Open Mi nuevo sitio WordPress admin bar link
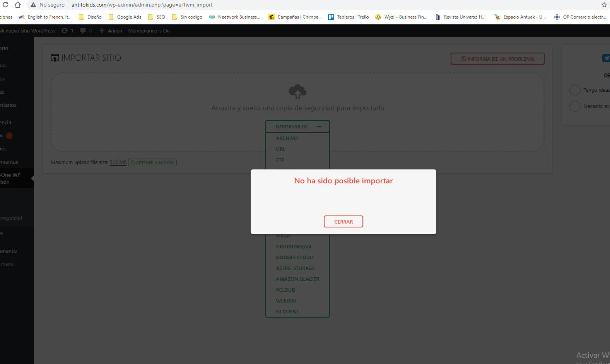 click(x=27, y=31)
